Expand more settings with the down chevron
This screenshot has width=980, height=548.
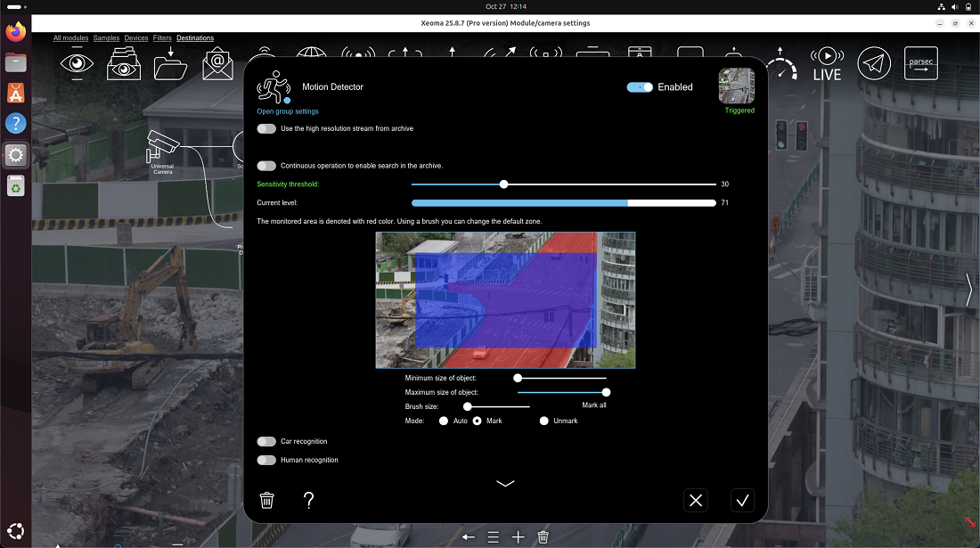[505, 483]
